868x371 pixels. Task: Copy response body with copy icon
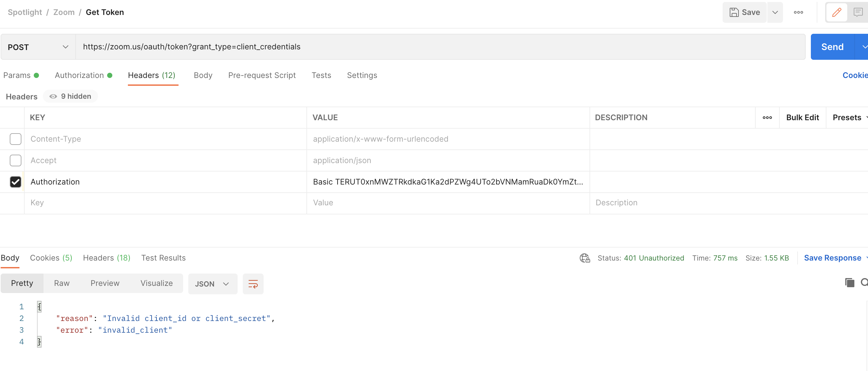click(849, 283)
